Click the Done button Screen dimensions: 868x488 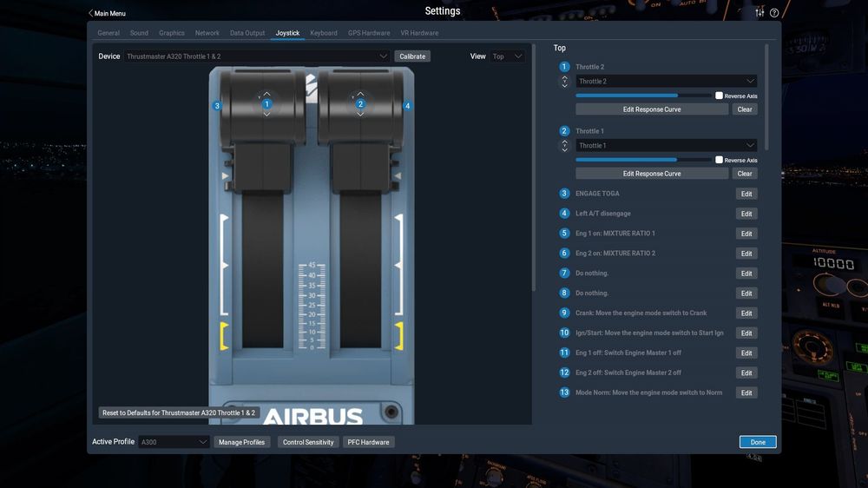coord(758,442)
